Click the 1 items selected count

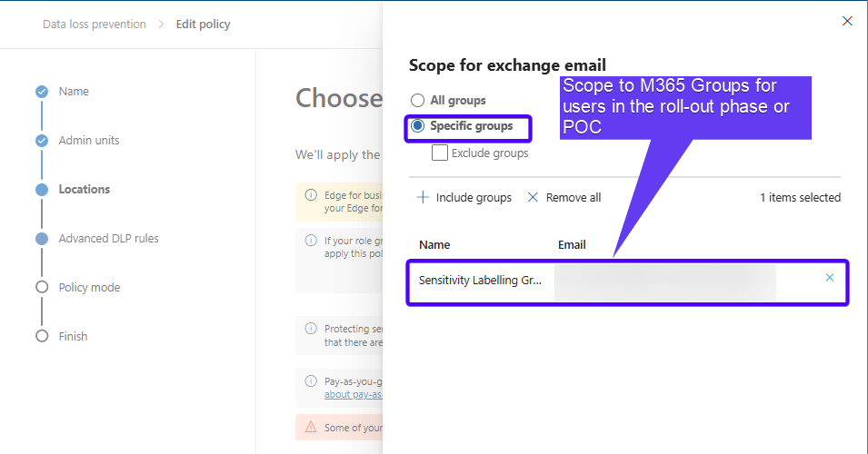pyautogui.click(x=800, y=197)
